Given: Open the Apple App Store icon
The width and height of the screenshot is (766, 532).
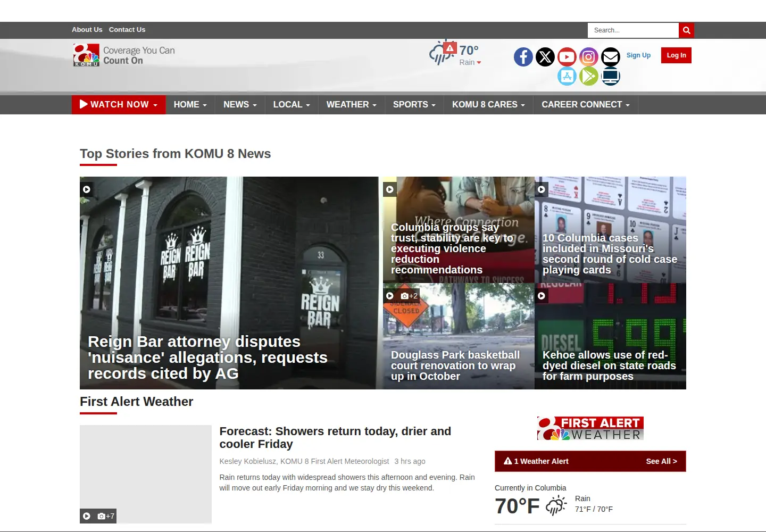Looking at the screenshot, I should 567,76.
